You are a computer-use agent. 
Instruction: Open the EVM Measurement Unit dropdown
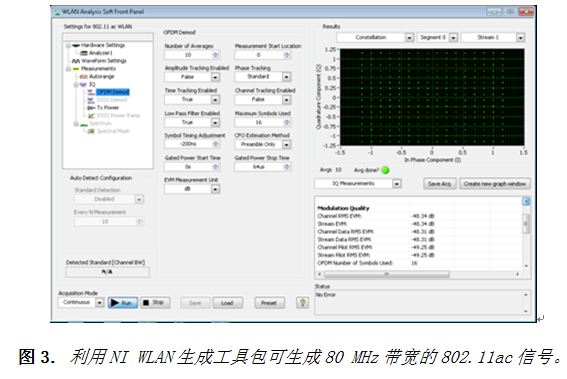tap(215, 189)
